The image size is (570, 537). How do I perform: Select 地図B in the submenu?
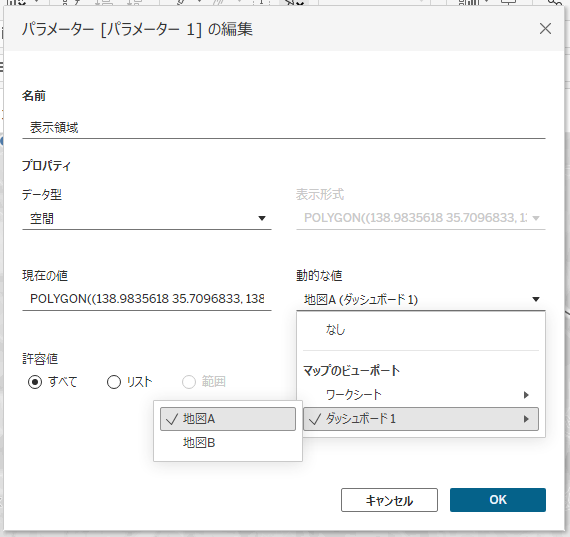[x=228, y=443]
